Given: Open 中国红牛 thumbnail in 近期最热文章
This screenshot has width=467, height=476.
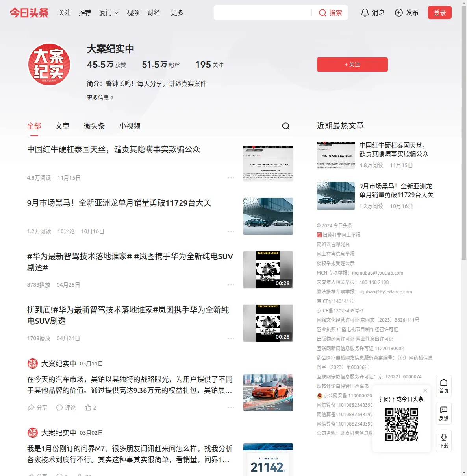Looking at the screenshot, I should coord(336,155).
